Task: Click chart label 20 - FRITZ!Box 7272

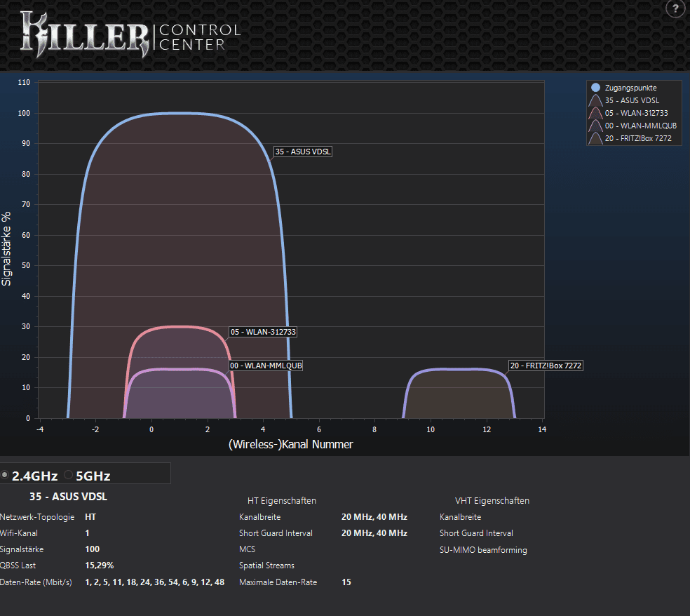Action: (546, 366)
